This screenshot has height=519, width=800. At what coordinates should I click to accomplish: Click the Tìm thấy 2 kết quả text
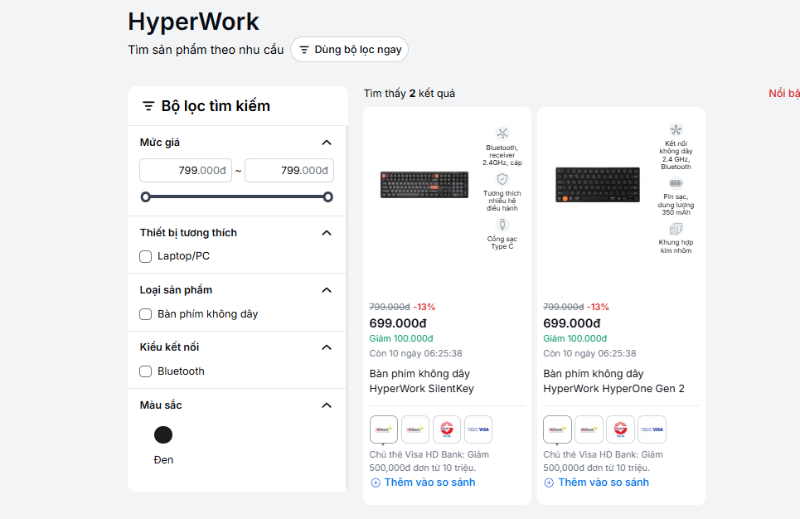(409, 93)
